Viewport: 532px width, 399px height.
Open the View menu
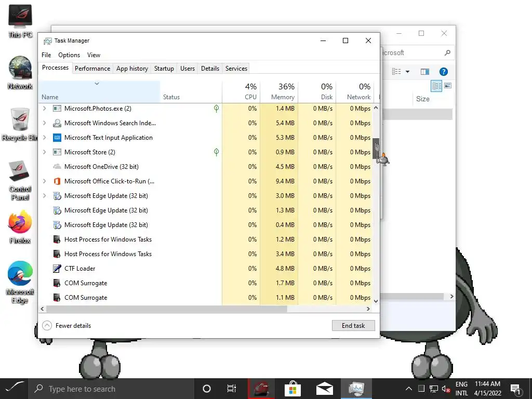point(94,55)
